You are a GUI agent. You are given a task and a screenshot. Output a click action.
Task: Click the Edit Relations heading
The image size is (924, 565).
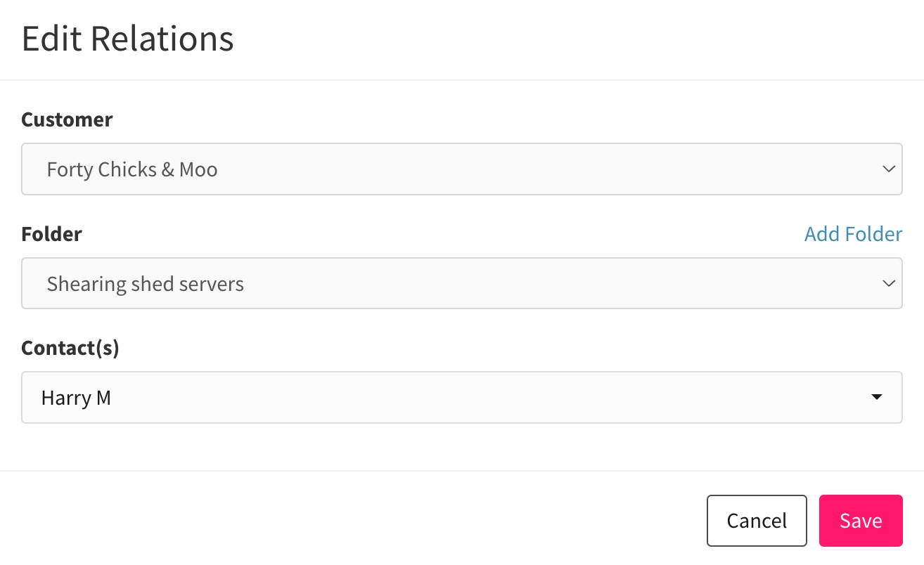(x=127, y=39)
